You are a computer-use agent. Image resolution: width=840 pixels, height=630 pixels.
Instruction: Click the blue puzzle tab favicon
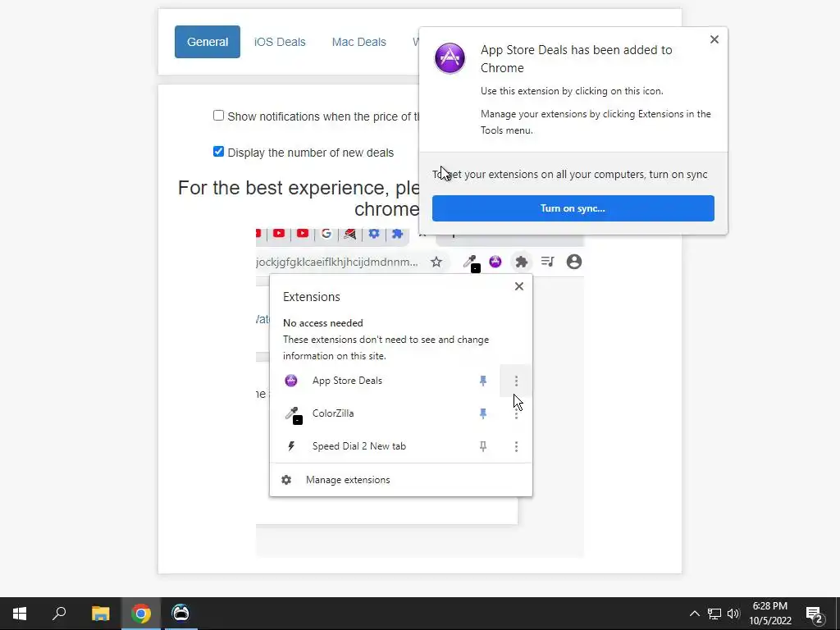(x=398, y=234)
